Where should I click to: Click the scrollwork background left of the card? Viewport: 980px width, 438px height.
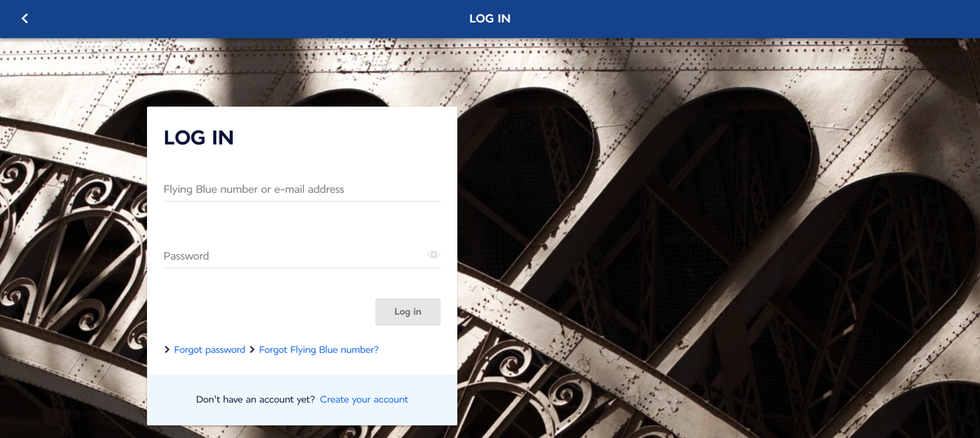(x=73, y=245)
